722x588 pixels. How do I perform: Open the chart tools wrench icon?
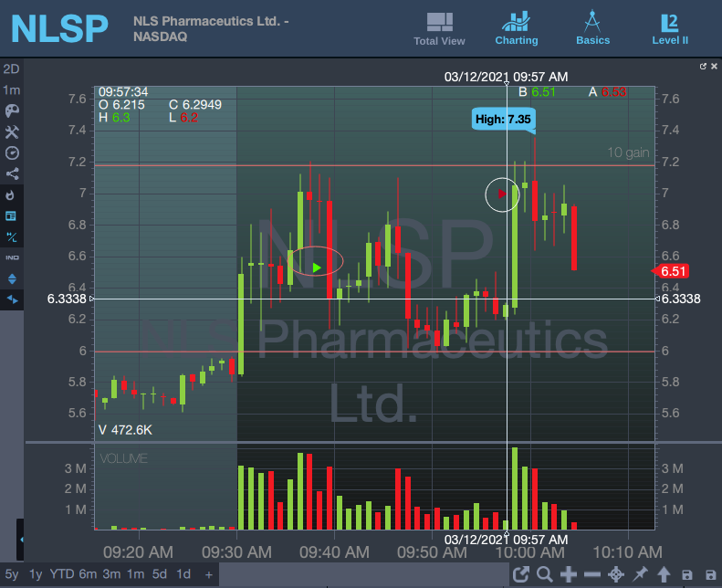coord(12,132)
